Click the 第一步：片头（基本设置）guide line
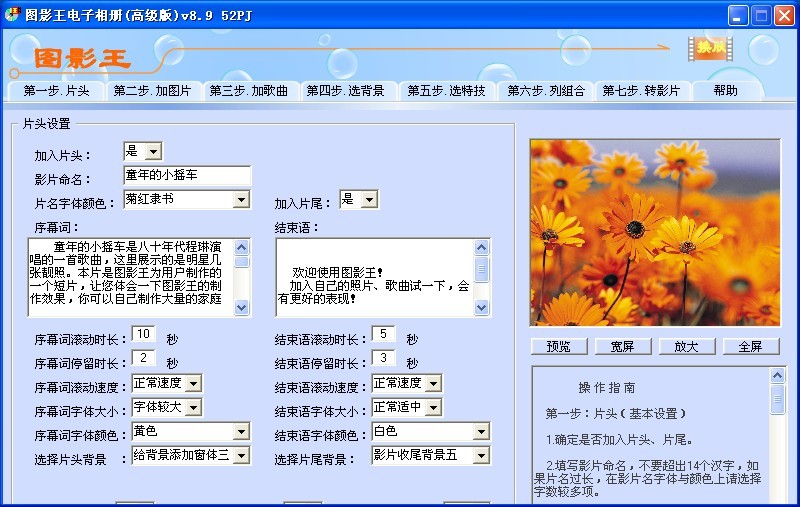 (x=615, y=414)
